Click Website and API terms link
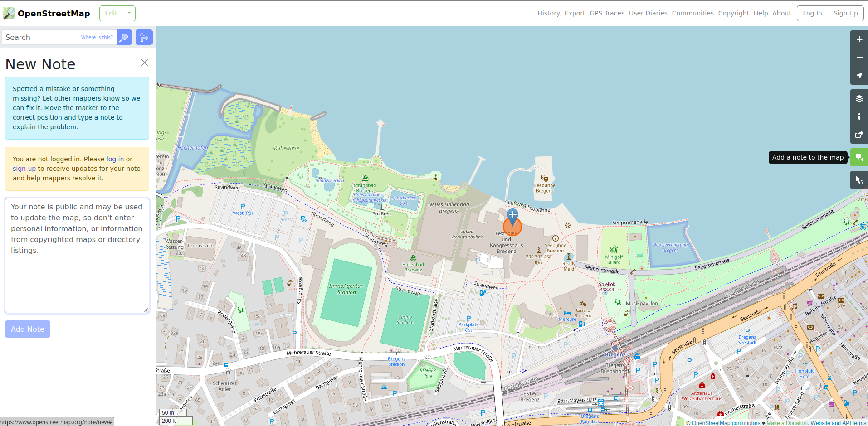Viewport: 868px width, 426px height. click(x=838, y=423)
